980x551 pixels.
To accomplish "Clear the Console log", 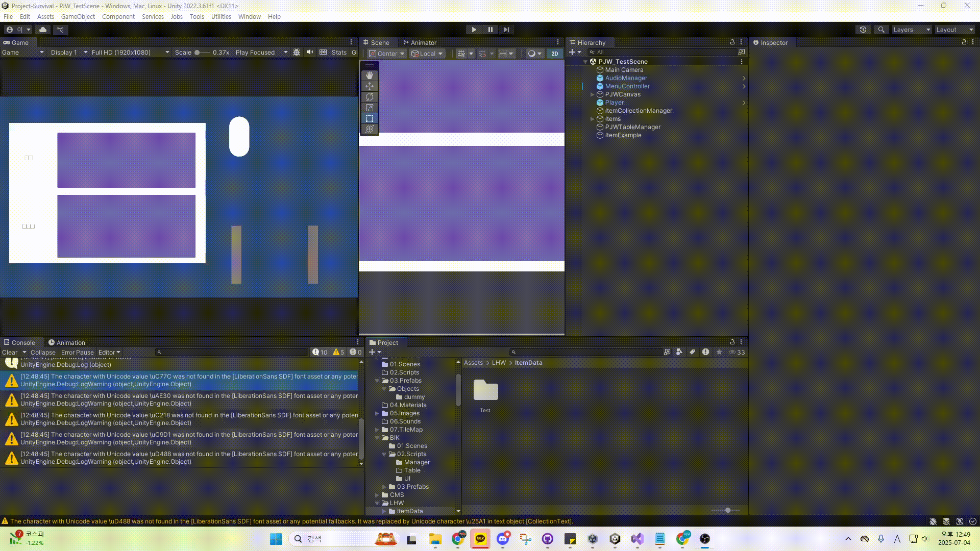I will (10, 352).
